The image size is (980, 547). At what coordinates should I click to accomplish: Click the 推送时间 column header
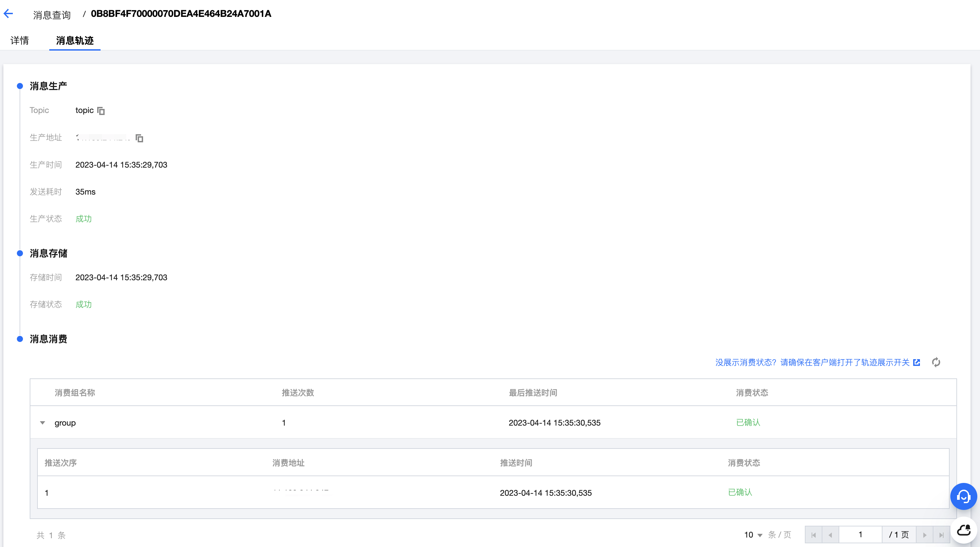pyautogui.click(x=516, y=463)
